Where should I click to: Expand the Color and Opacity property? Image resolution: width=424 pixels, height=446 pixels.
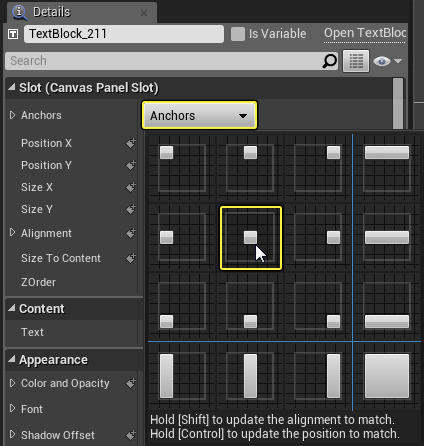[12, 383]
